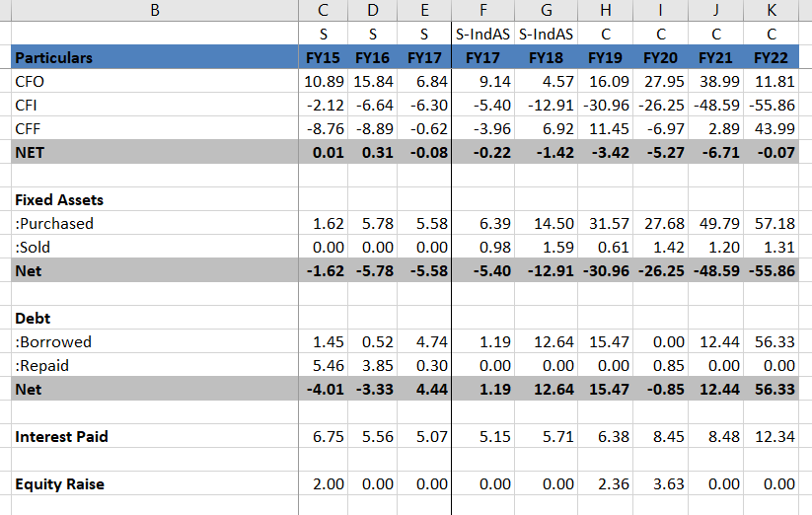Select the CFO row label
The height and width of the screenshot is (515, 812).
tap(31, 81)
